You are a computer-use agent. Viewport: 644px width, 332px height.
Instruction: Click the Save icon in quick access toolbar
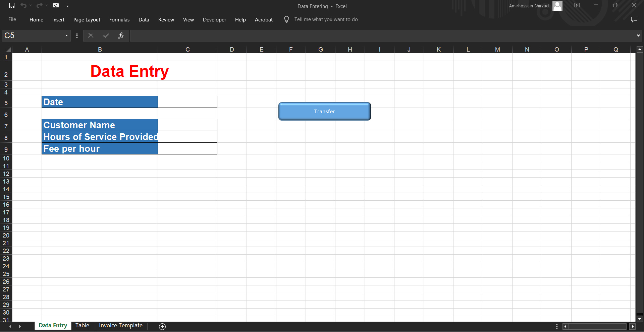pyautogui.click(x=12, y=5)
